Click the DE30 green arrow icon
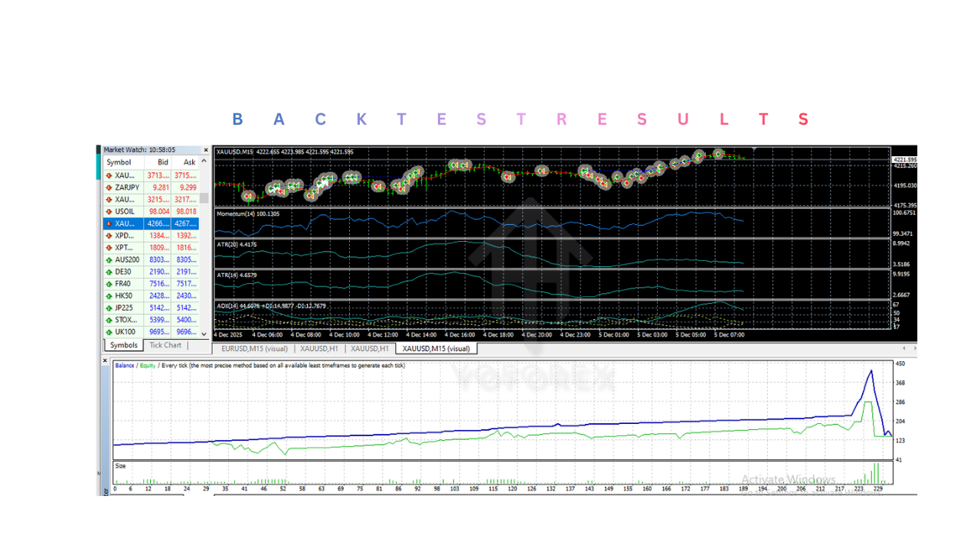The height and width of the screenshot is (551, 980). pyautogui.click(x=109, y=272)
